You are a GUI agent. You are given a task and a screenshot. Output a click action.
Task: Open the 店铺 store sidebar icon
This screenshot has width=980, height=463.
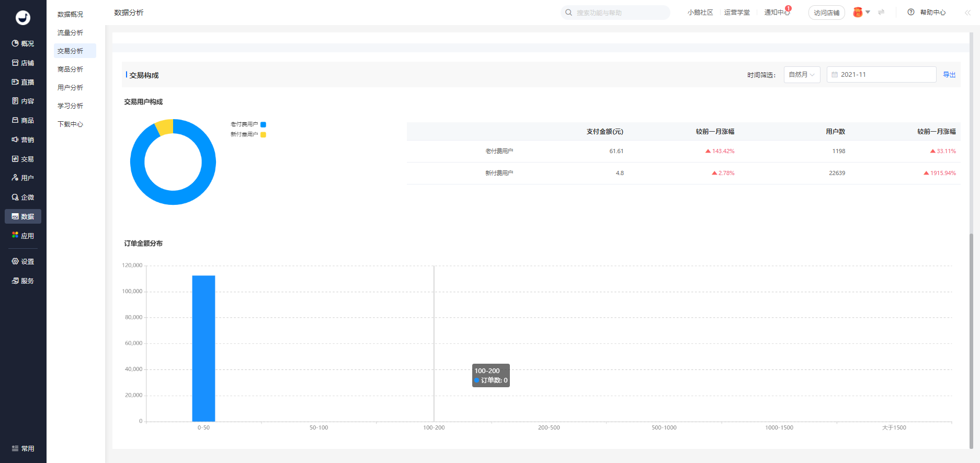[15, 63]
